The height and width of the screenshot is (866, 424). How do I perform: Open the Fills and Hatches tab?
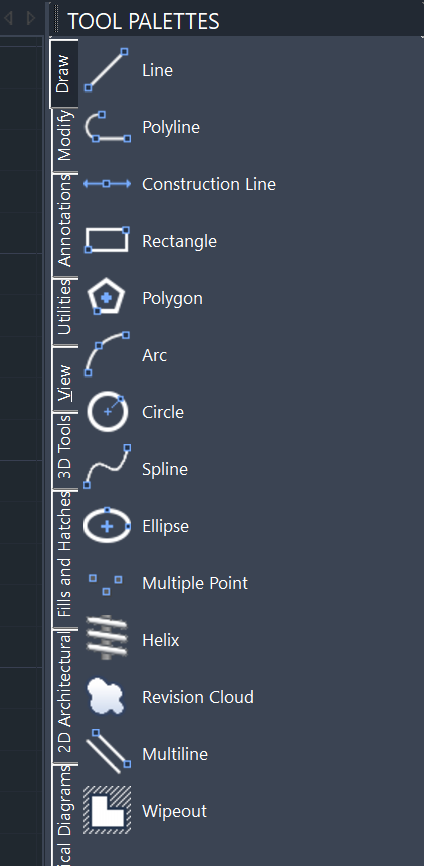coord(65,554)
